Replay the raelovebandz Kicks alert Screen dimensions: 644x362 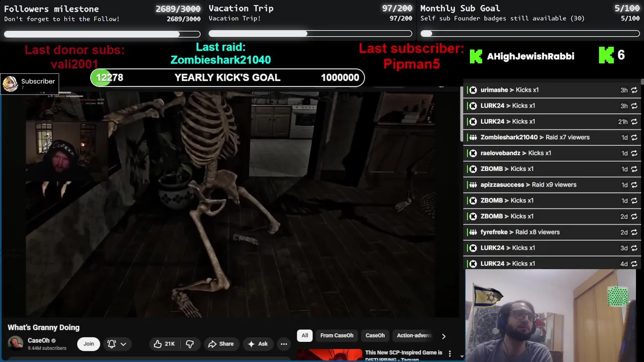pos(634,153)
